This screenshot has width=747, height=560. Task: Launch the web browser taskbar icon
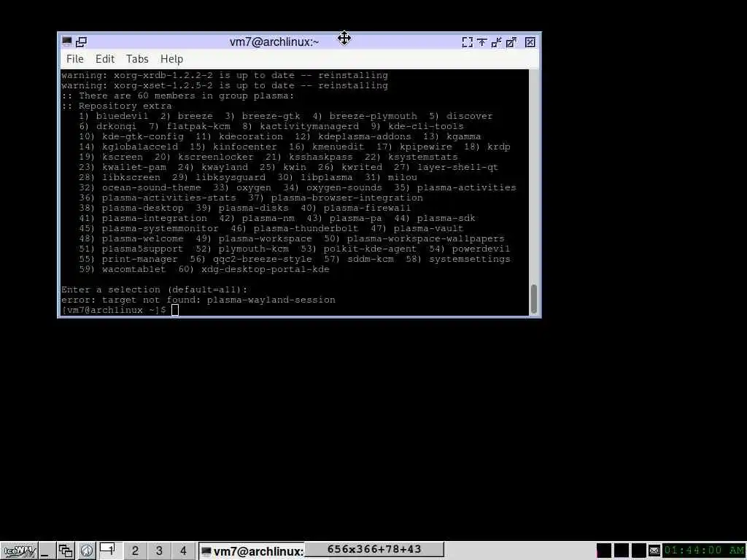[86, 551]
